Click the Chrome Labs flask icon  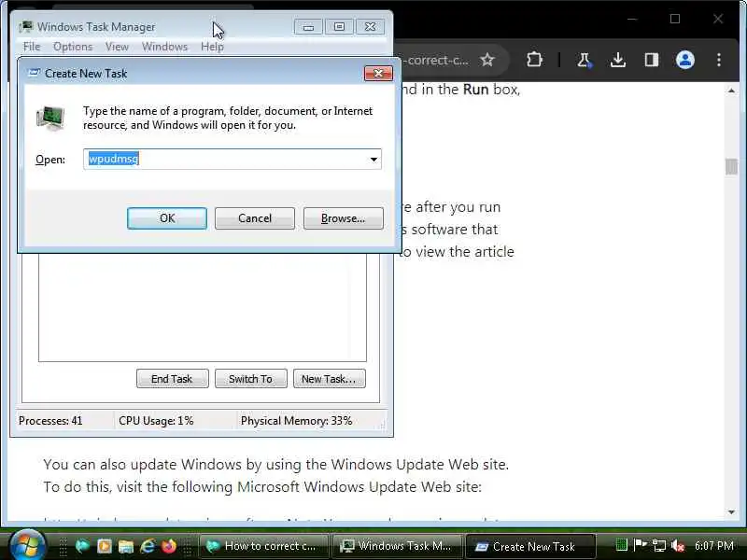(x=585, y=60)
